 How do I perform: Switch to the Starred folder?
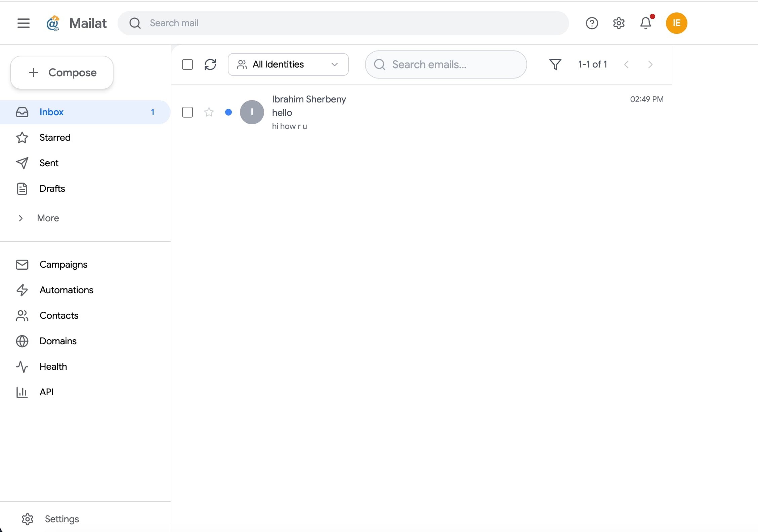tap(55, 137)
